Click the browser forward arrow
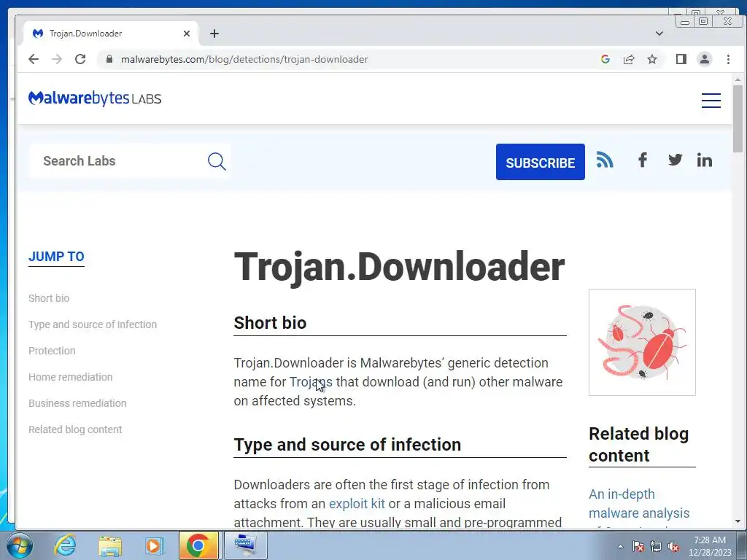 pos(57,59)
